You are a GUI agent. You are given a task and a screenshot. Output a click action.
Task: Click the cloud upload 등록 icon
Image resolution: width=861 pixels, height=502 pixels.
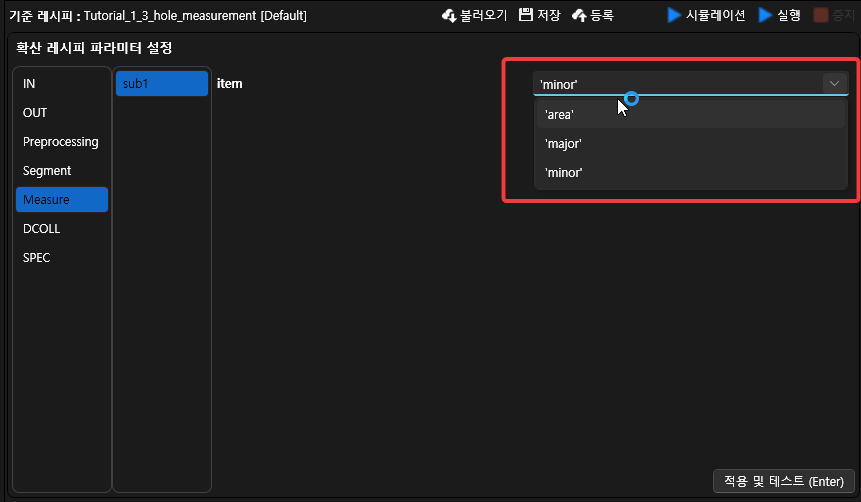[579, 16]
